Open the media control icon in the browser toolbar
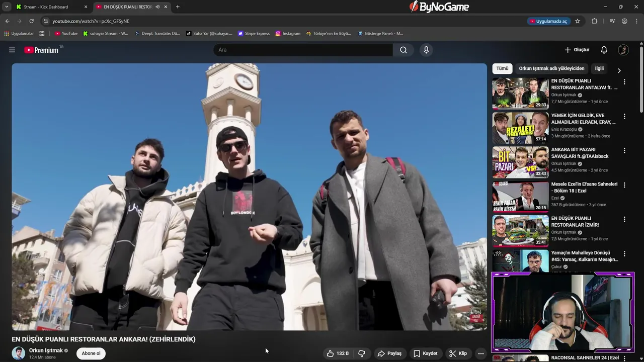This screenshot has height=362, width=644. [x=612, y=21]
